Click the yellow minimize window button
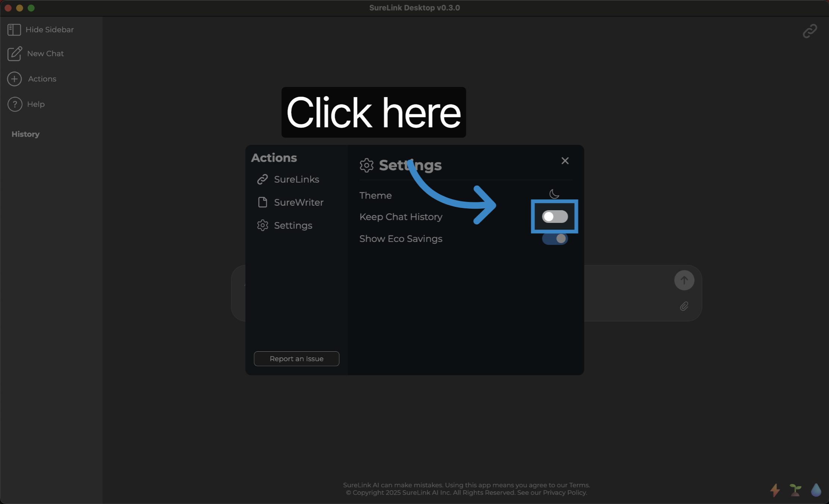The image size is (829, 504). click(20, 8)
